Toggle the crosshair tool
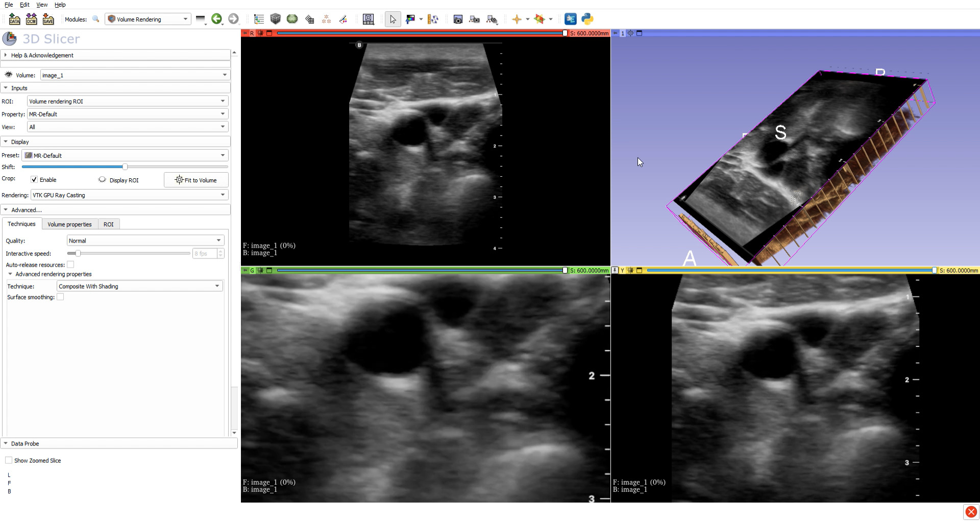 pos(517,19)
